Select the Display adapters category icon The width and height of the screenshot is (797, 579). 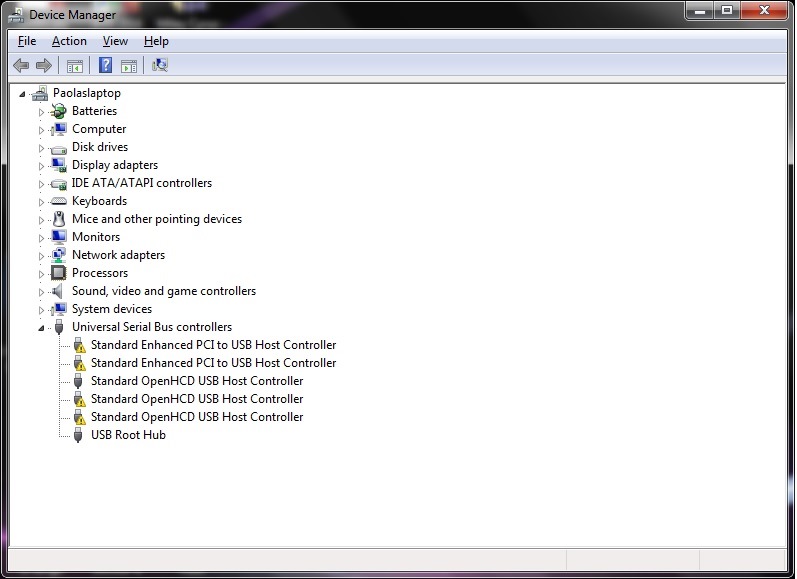point(59,165)
